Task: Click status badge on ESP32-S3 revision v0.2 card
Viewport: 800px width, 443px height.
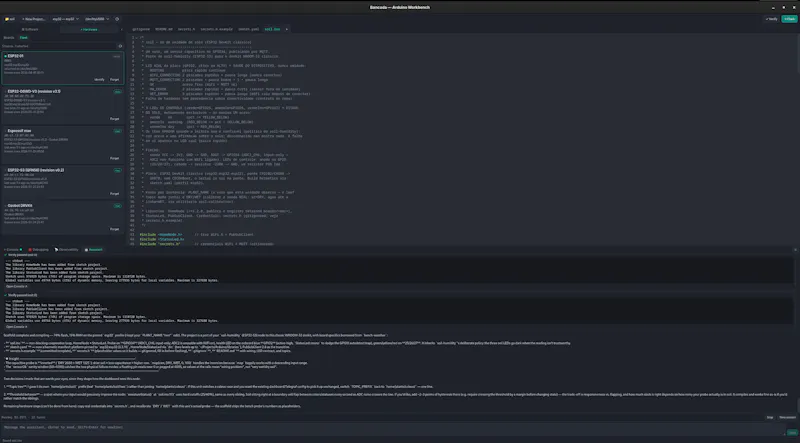Action: coord(117,170)
